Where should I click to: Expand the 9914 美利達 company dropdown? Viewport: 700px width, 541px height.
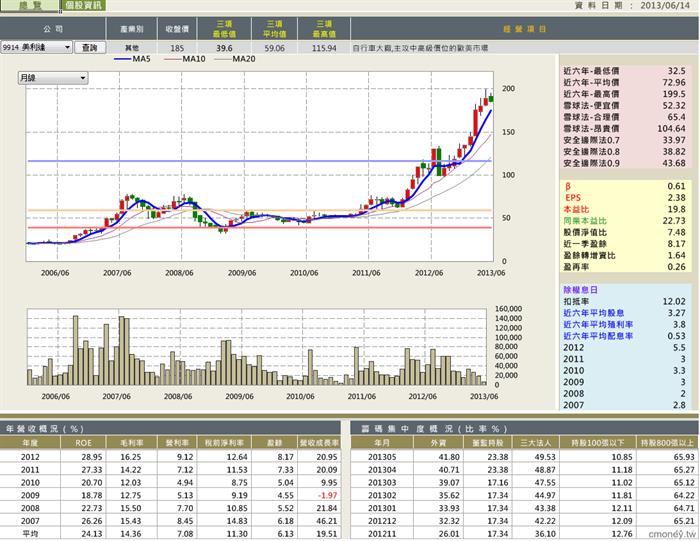click(x=36, y=47)
